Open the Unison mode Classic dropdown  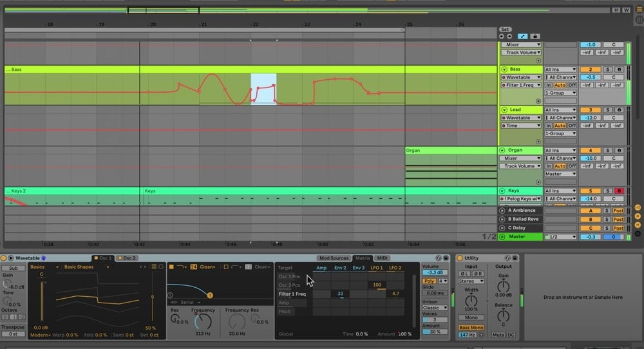coord(434,308)
